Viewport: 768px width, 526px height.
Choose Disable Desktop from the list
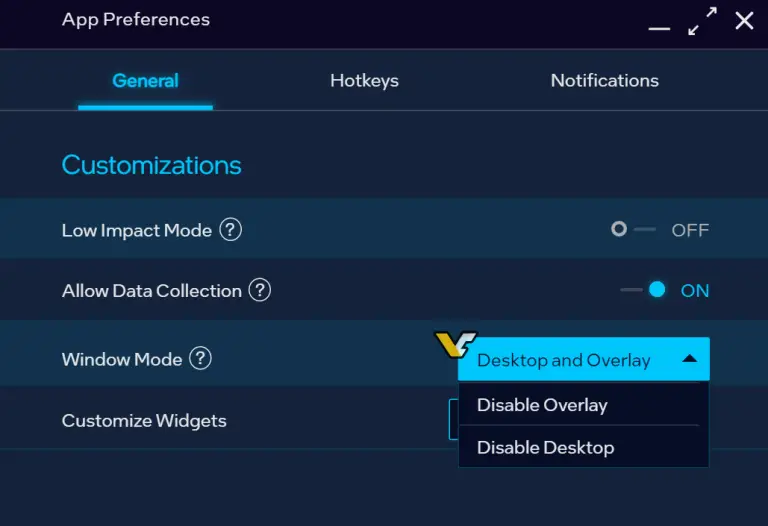click(545, 447)
